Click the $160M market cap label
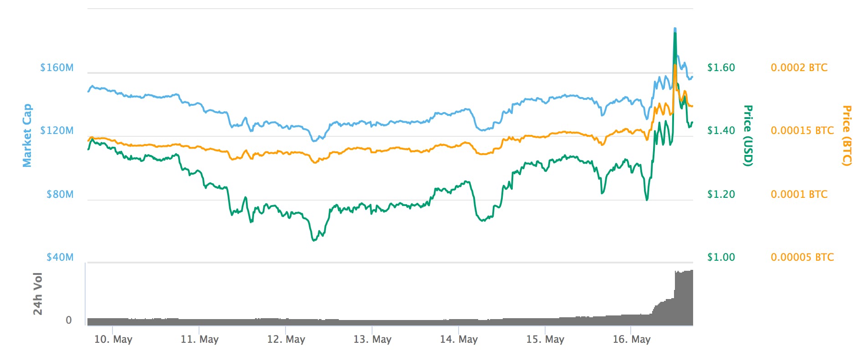Image resolution: width=868 pixels, height=351 pixels. click(x=57, y=67)
